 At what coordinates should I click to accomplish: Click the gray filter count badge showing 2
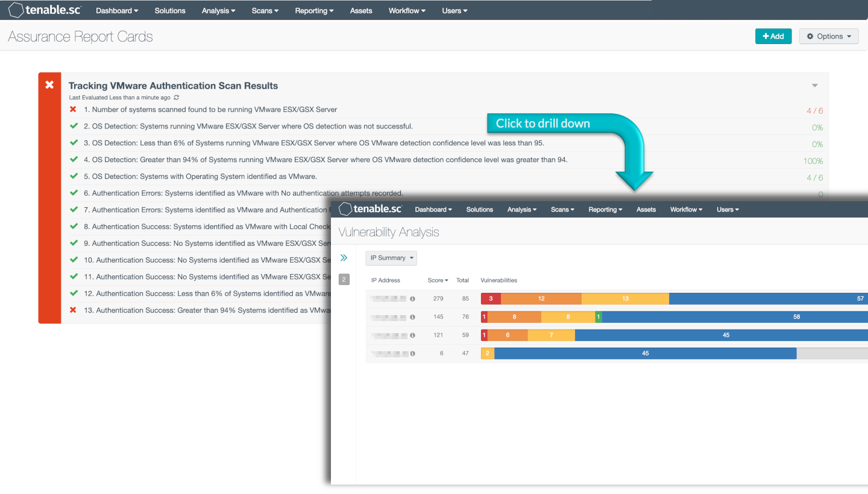tap(344, 279)
